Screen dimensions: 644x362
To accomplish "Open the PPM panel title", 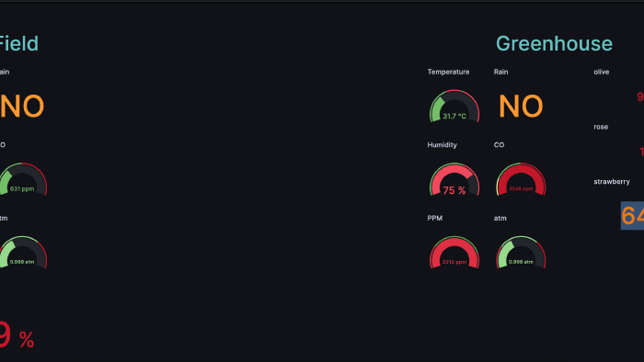I will pos(434,218).
